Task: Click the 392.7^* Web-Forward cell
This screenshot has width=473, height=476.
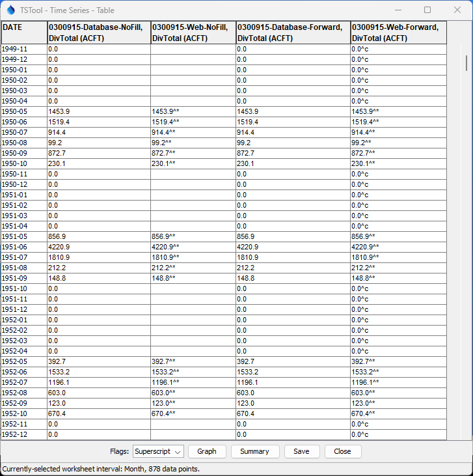Action: (x=398, y=361)
